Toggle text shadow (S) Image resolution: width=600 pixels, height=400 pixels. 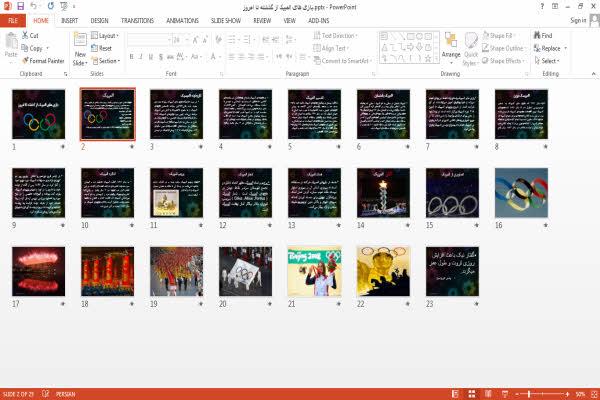tap(161, 57)
